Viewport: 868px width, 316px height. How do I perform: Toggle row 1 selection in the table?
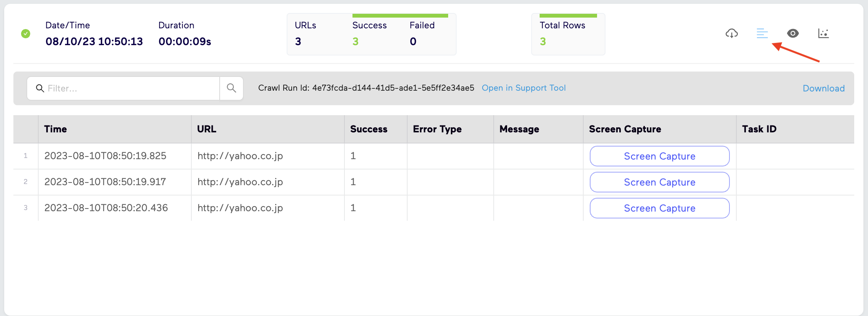click(25, 156)
